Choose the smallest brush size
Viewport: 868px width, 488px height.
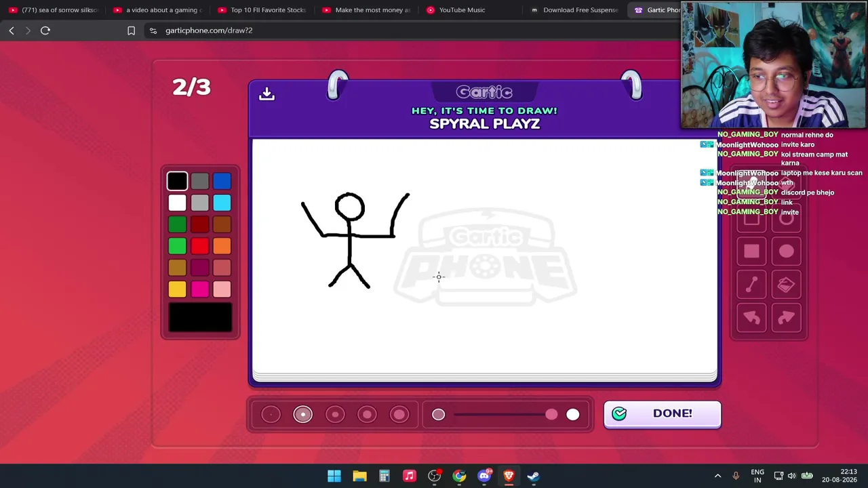click(x=271, y=414)
